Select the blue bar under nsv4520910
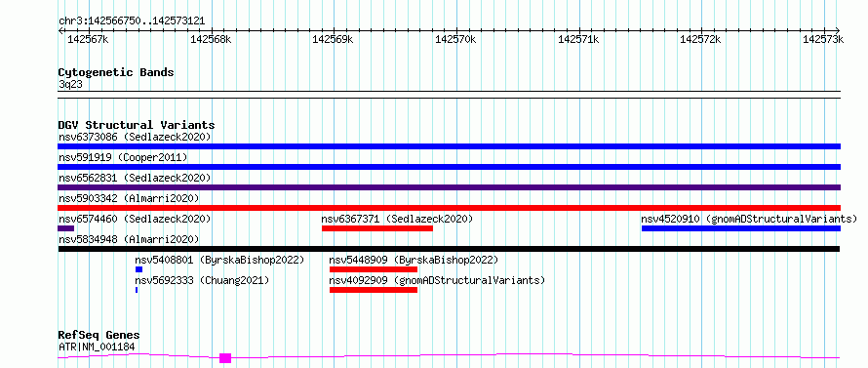 (740, 228)
